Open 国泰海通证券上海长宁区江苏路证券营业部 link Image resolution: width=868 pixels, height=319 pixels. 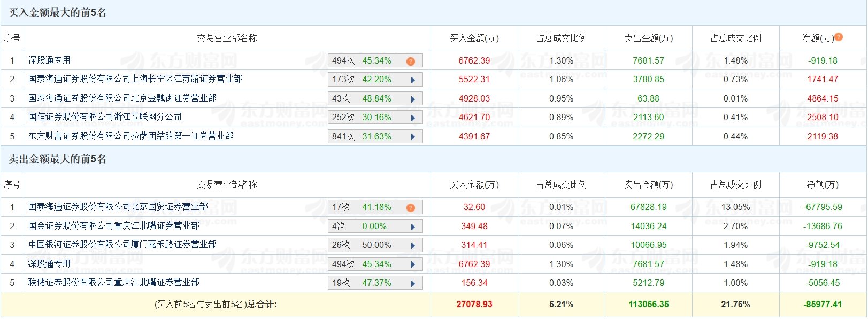pyautogui.click(x=135, y=79)
